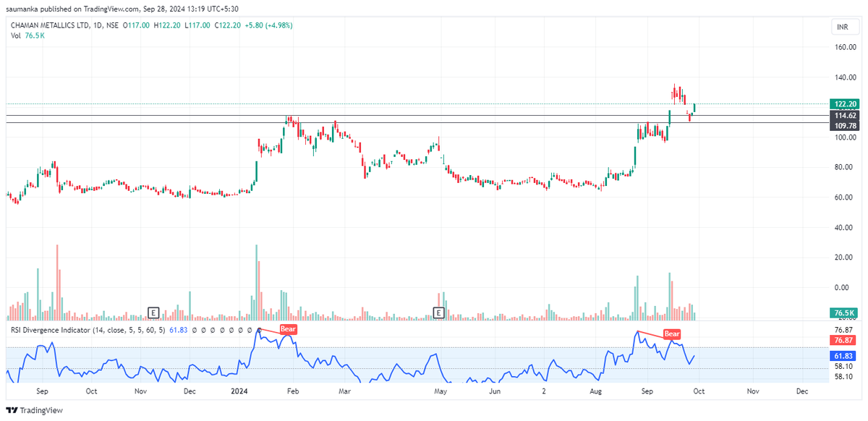Click the green 76.5K volume axis label

pos(843,312)
